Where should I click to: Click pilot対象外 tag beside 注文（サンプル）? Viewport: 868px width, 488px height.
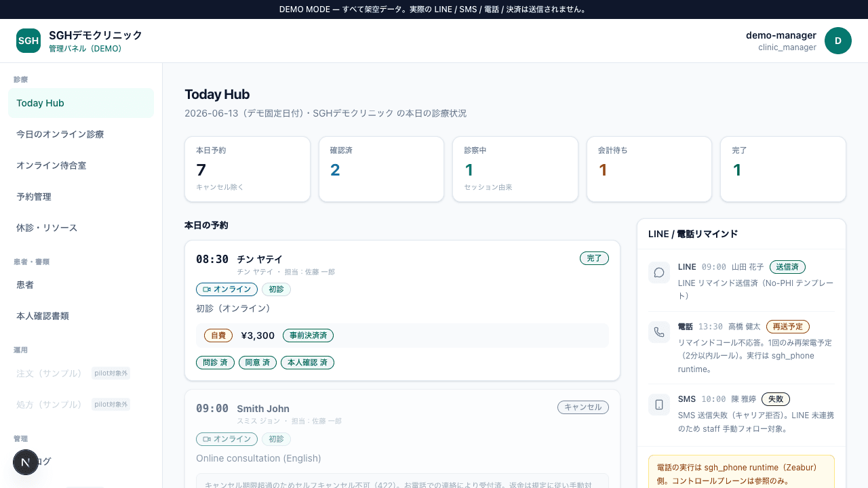tap(111, 373)
